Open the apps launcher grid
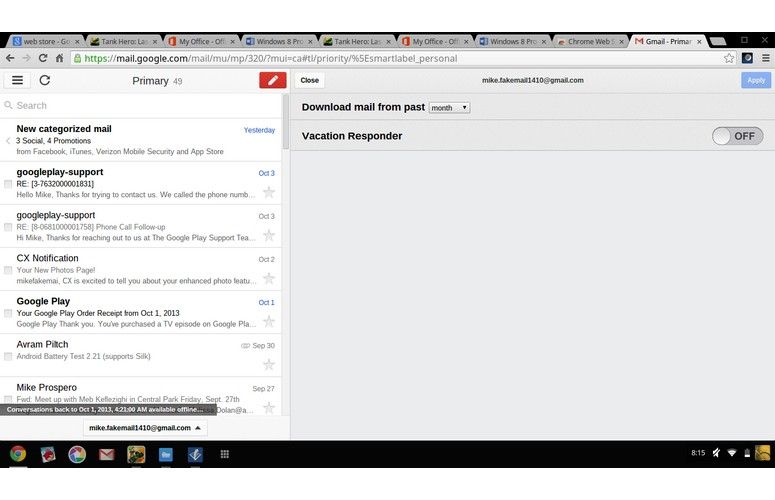The image size is (775, 500). [224, 454]
